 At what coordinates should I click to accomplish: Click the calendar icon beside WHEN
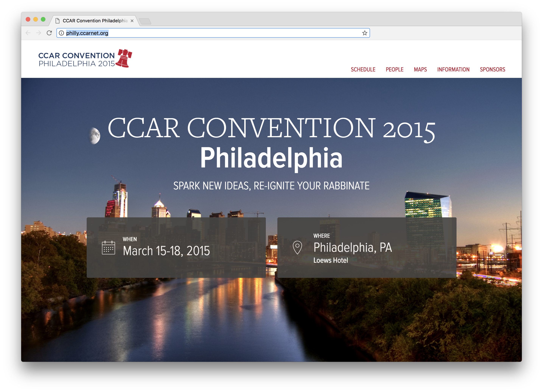pyautogui.click(x=108, y=248)
